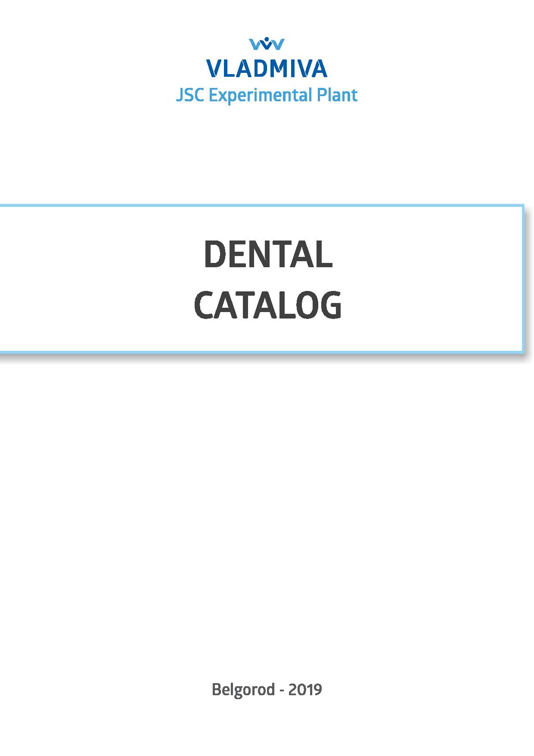Click the Belgorod - 2019 footer text

pyautogui.click(x=267, y=690)
